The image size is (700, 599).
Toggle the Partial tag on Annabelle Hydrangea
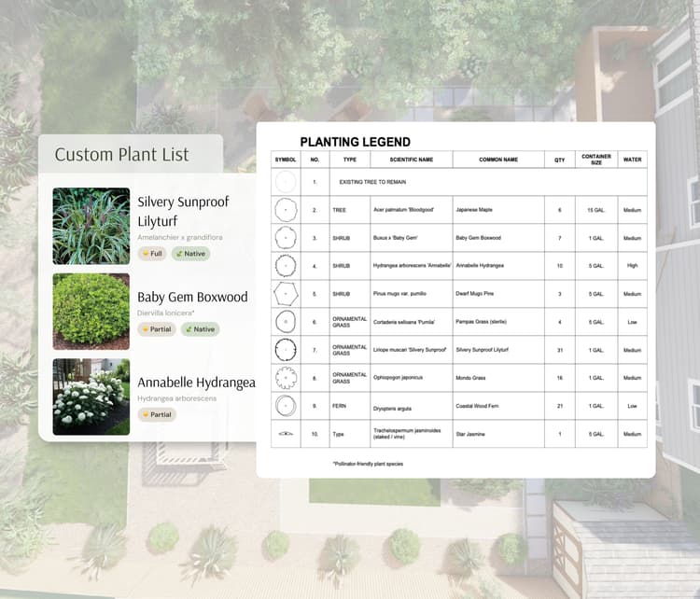157,414
